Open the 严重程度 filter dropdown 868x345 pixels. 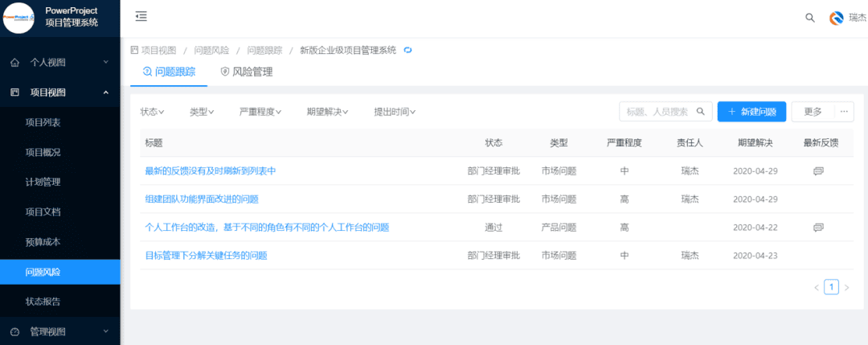pos(260,112)
